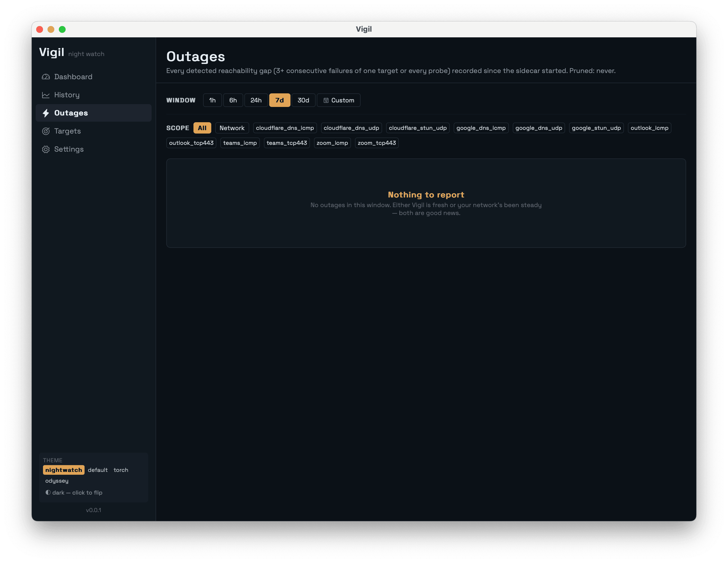This screenshot has width=728, height=563.
Task: Filter by zoom_tcp443
Action: 377,143
